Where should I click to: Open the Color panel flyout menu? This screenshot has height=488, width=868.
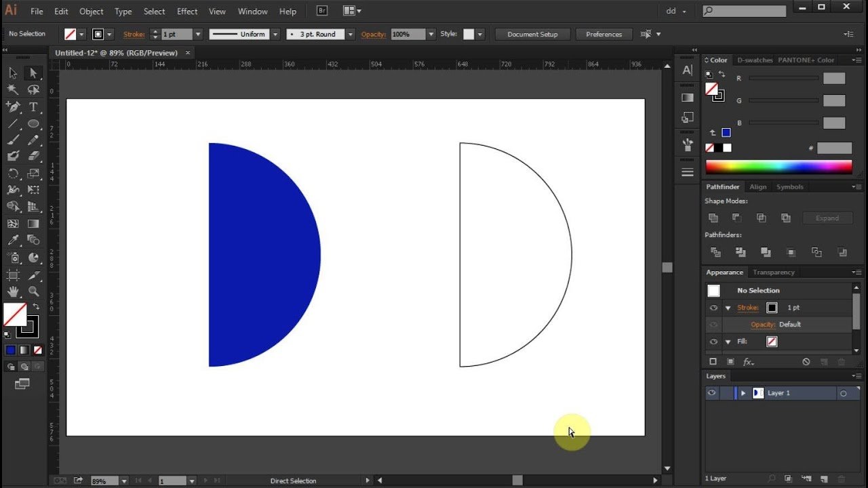[855, 60]
